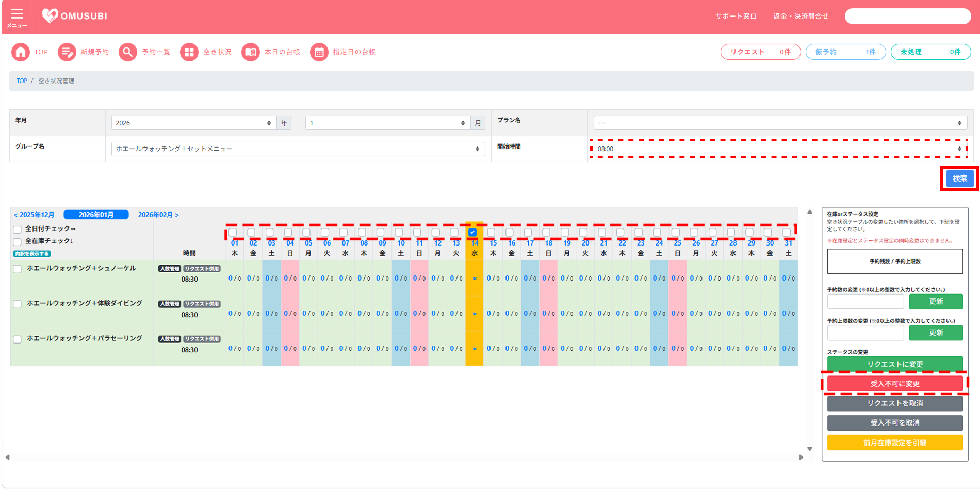Go to TOP via home icon
Image resolution: width=980 pixels, height=490 pixels.
(x=21, y=52)
